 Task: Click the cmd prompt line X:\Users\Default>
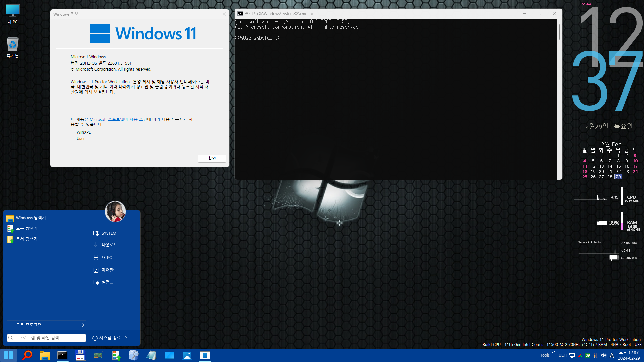point(258,38)
